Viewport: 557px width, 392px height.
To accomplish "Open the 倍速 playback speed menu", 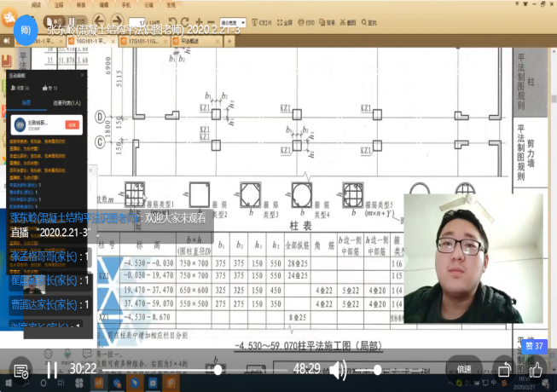I will click(x=464, y=370).
